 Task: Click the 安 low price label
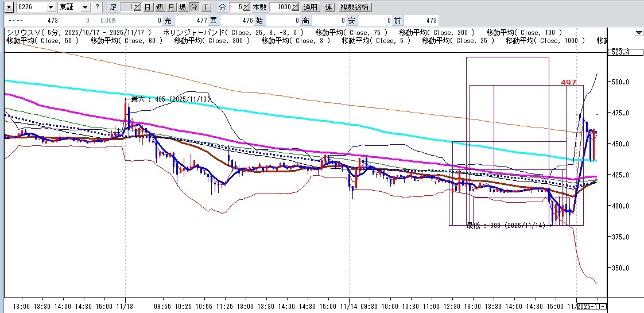point(352,20)
